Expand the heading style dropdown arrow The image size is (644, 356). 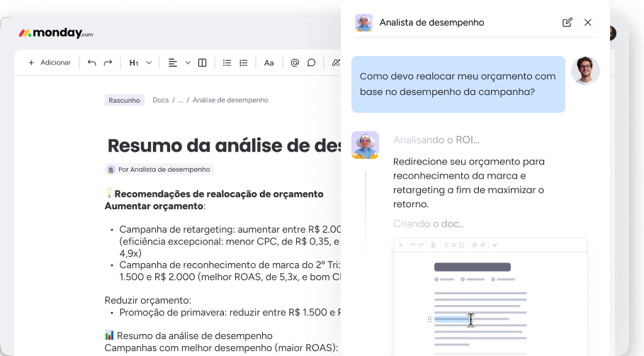coord(149,62)
